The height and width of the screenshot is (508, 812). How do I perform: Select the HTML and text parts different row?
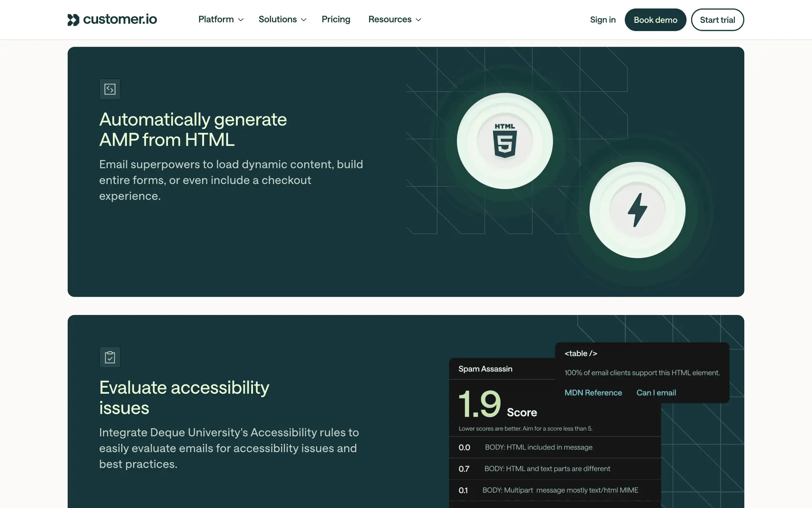[x=547, y=469]
